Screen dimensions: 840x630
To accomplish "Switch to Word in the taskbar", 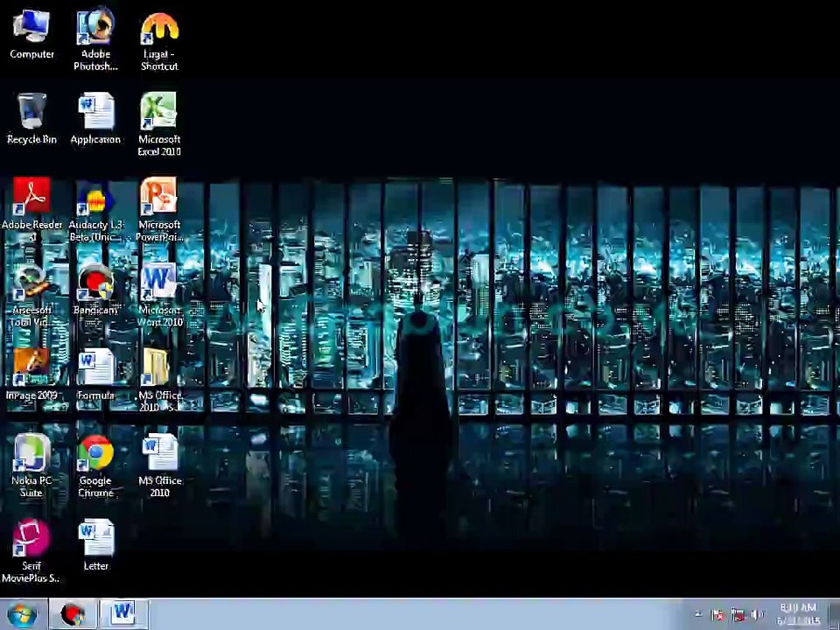I will coord(123,614).
